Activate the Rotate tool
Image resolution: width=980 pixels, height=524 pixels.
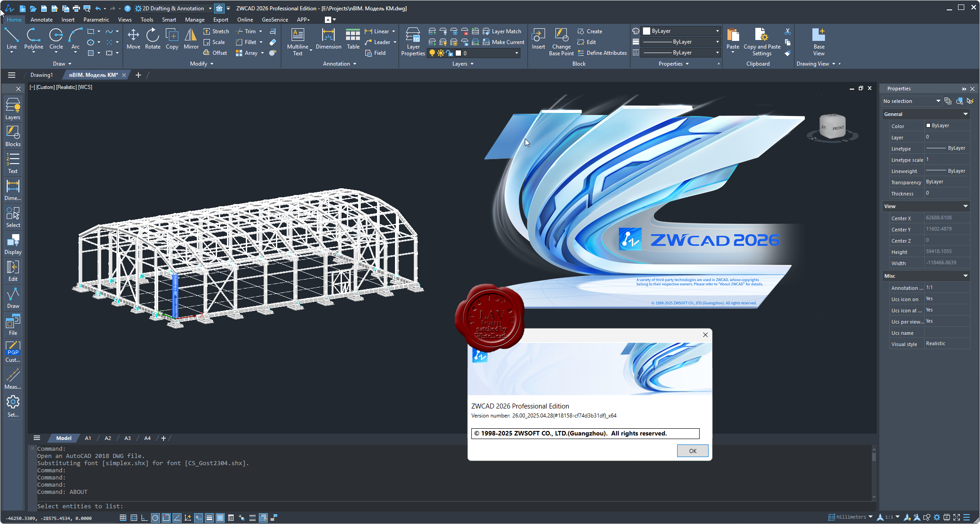153,39
